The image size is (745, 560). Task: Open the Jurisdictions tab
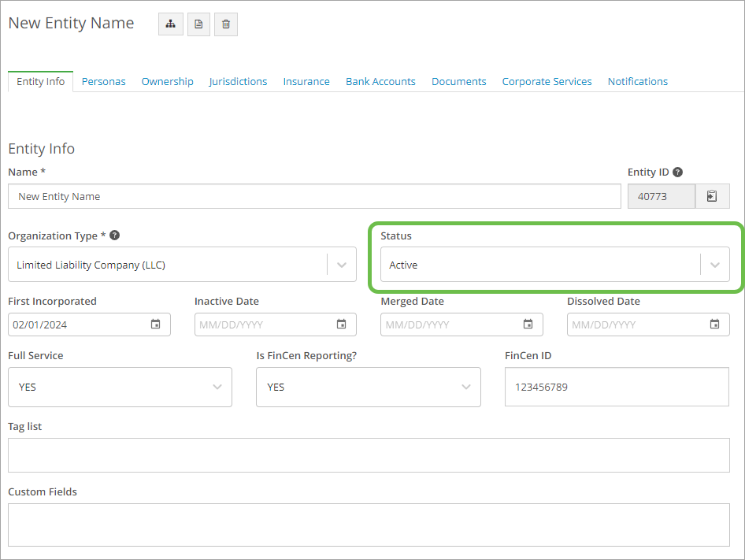point(238,82)
